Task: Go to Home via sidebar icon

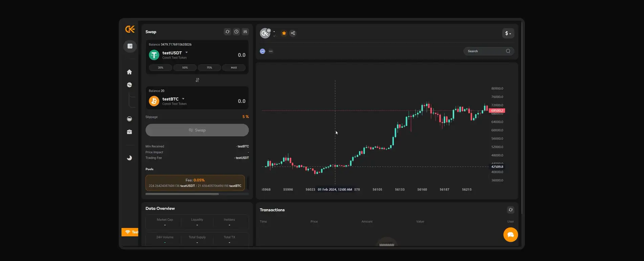Action: 129,72
